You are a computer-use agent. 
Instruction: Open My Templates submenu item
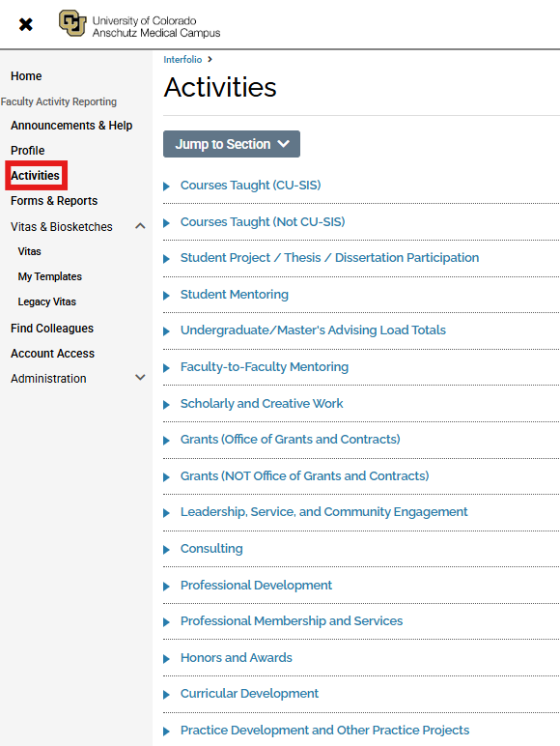pyautogui.click(x=50, y=276)
